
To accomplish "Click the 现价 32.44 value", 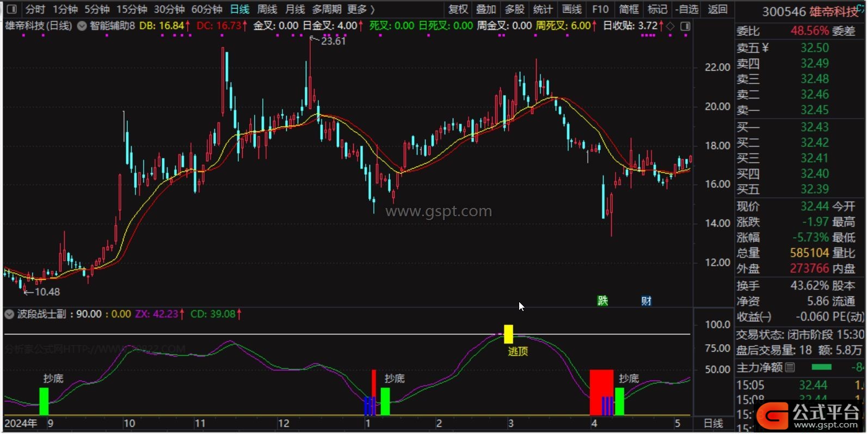I will (x=815, y=206).
